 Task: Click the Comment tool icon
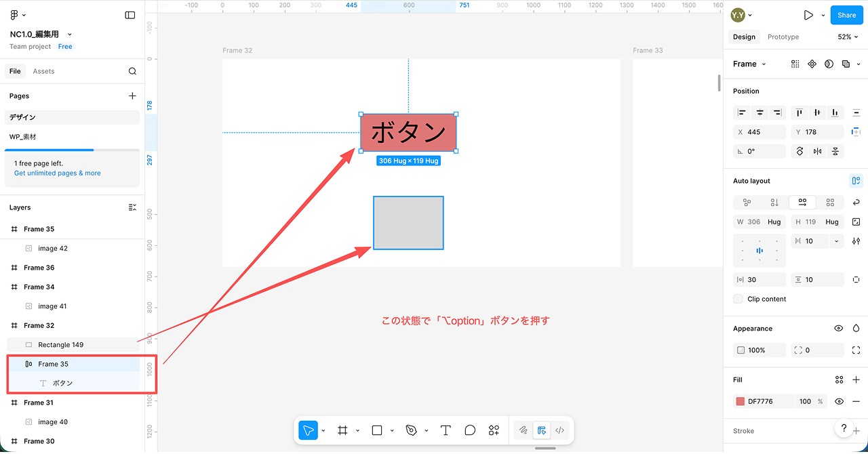point(470,430)
